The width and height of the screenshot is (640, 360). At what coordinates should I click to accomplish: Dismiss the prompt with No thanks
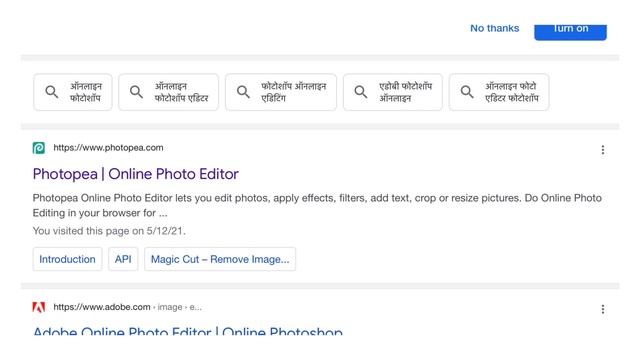pos(494,28)
